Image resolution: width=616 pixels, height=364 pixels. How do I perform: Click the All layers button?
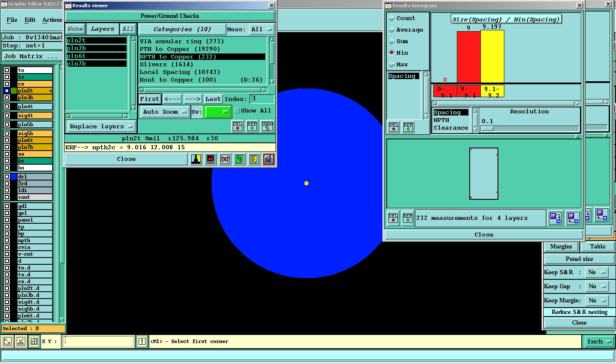127,29
